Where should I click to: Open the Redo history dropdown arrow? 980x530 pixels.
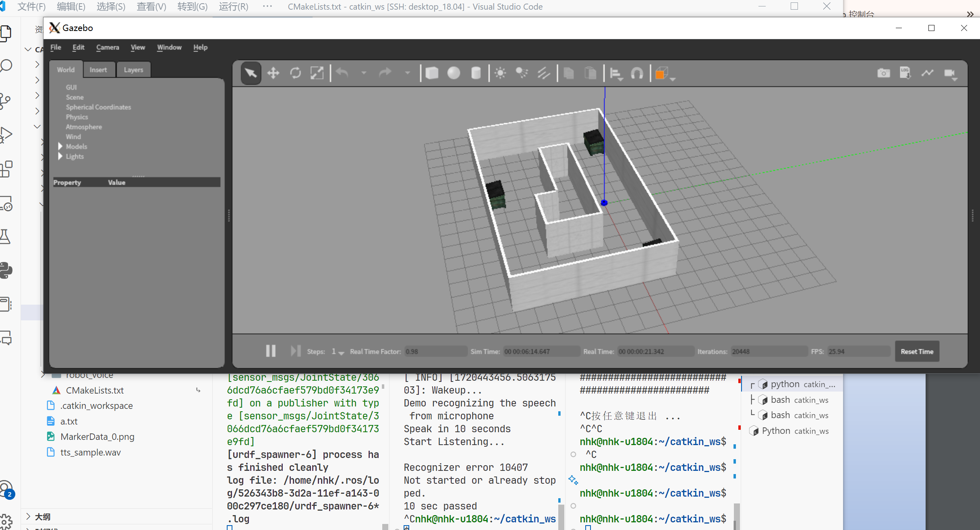click(407, 73)
